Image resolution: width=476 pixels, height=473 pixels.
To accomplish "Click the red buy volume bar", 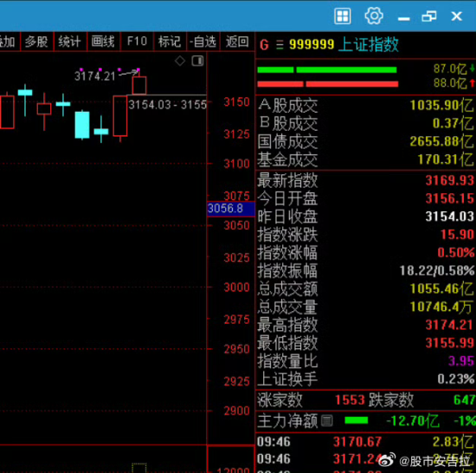I will 328,84.
